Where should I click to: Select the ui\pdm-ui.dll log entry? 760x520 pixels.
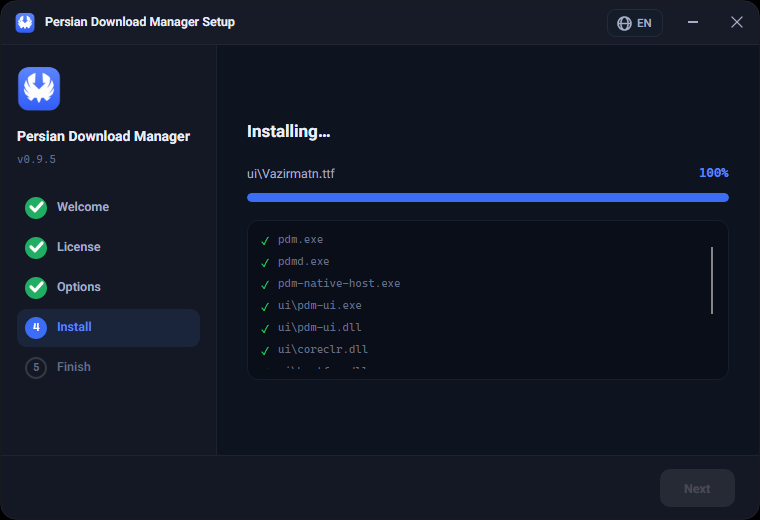pyautogui.click(x=319, y=328)
